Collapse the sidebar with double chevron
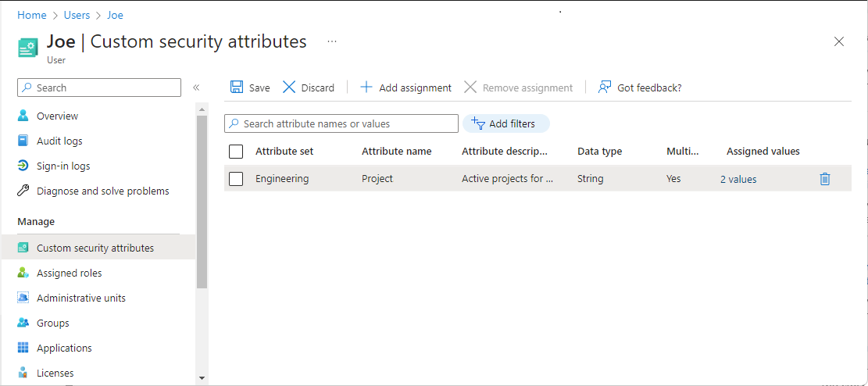The image size is (868, 386). pos(196,88)
